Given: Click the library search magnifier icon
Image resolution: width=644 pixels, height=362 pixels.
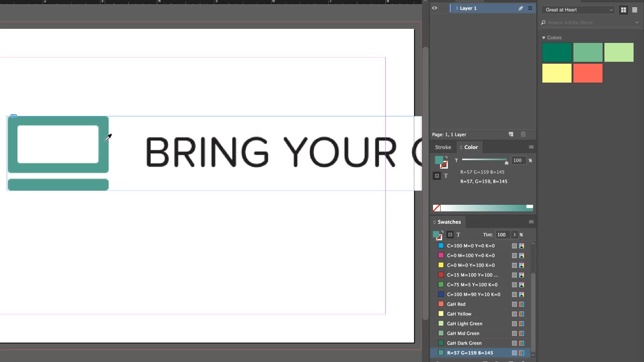Looking at the screenshot, I should pyautogui.click(x=543, y=22).
